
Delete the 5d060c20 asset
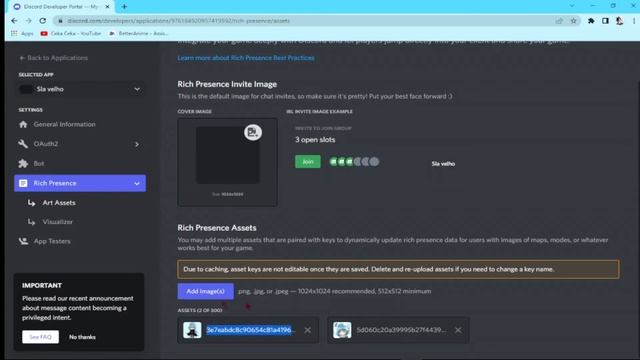click(458, 330)
